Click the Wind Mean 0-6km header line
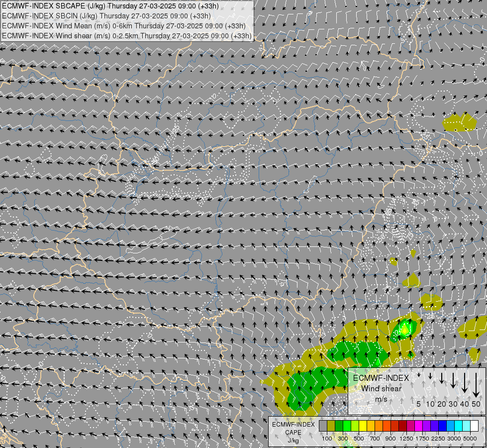The width and height of the screenshot is (487, 448). point(123,26)
